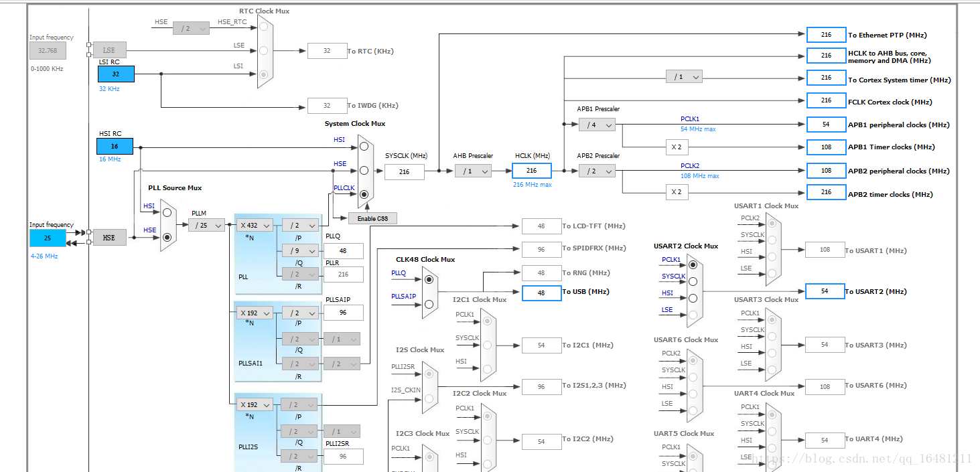Image resolution: width=980 pixels, height=472 pixels.
Task: Select PLLCLK in System Clock Mux
Action: click(x=364, y=195)
